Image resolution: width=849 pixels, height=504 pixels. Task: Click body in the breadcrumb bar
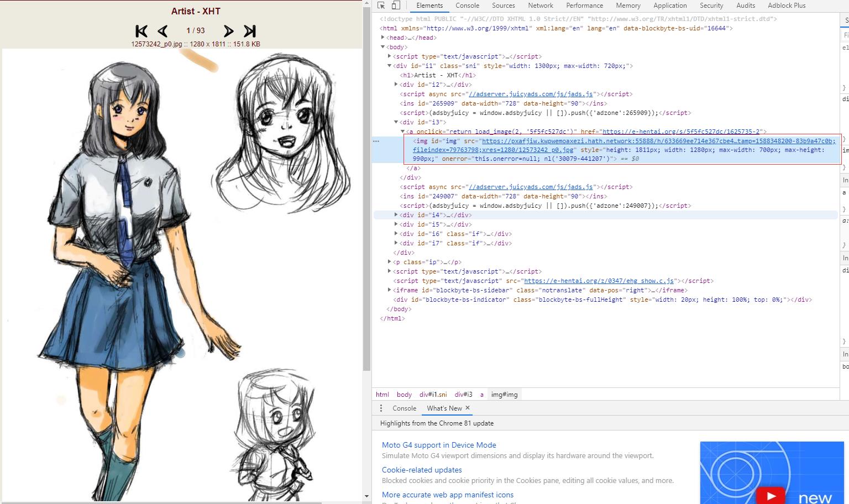404,395
